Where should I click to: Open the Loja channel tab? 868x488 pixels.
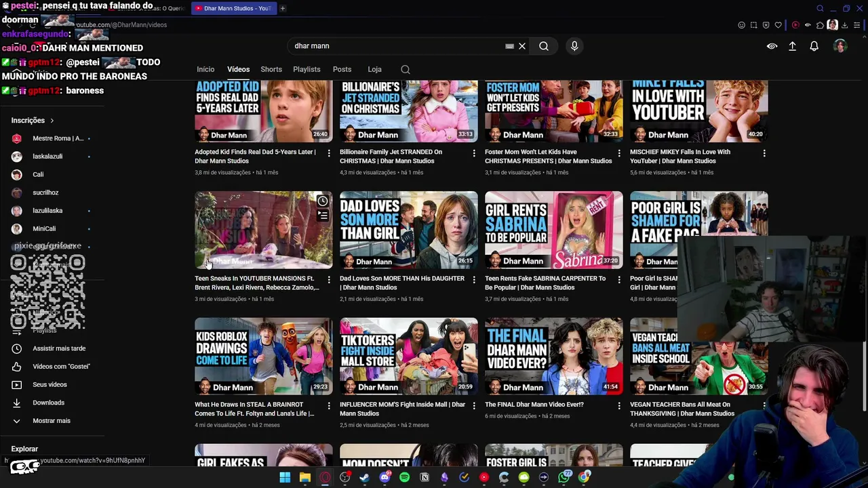coord(374,69)
